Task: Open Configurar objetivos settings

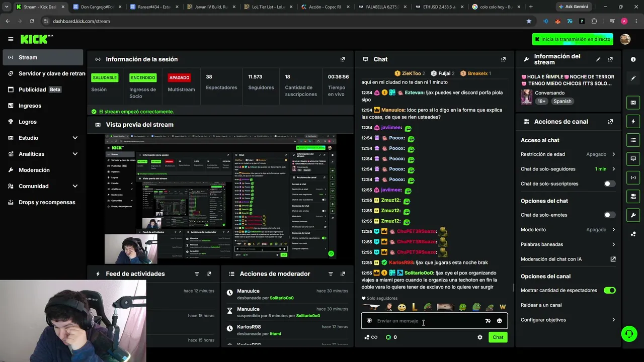Action: [x=568, y=320]
